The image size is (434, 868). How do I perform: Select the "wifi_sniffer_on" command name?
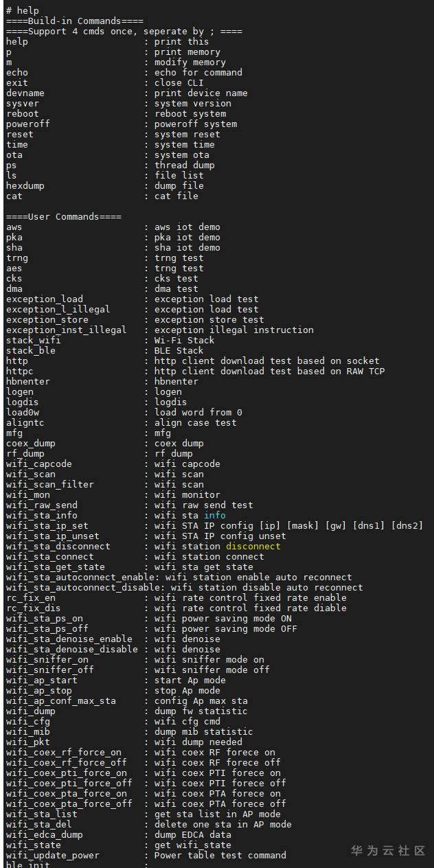[x=47, y=659]
